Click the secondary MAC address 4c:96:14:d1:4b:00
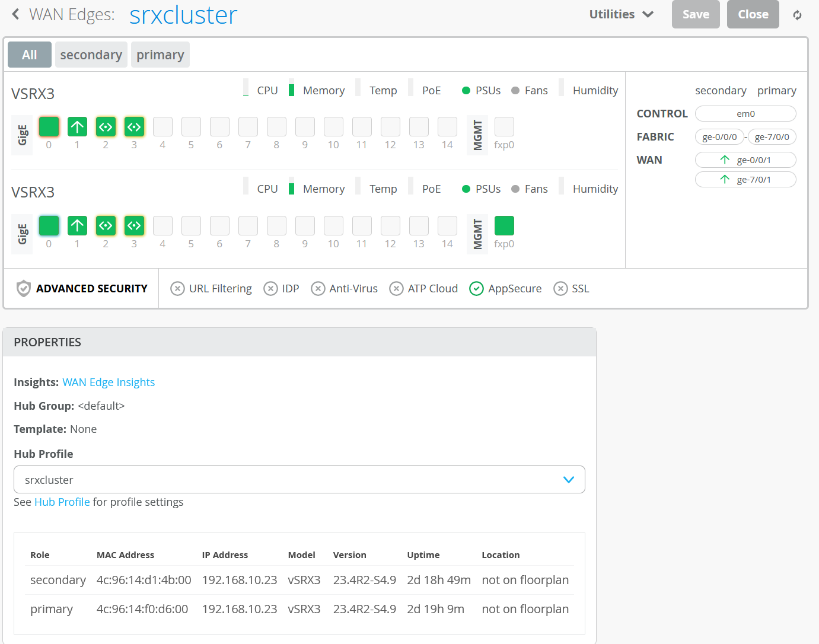 coord(144,579)
